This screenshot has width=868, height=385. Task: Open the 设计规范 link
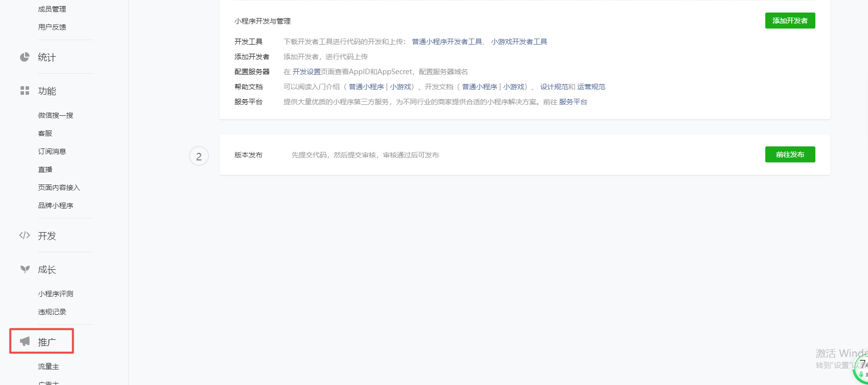coord(554,87)
